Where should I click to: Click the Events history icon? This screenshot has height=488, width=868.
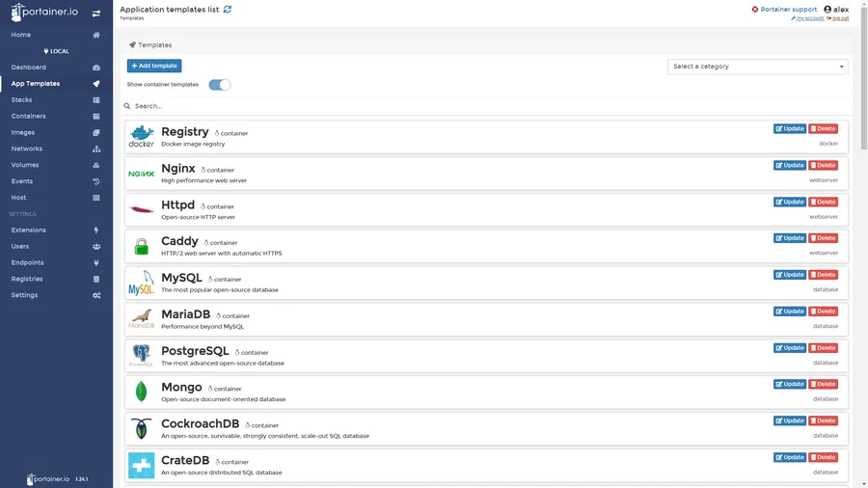96,181
